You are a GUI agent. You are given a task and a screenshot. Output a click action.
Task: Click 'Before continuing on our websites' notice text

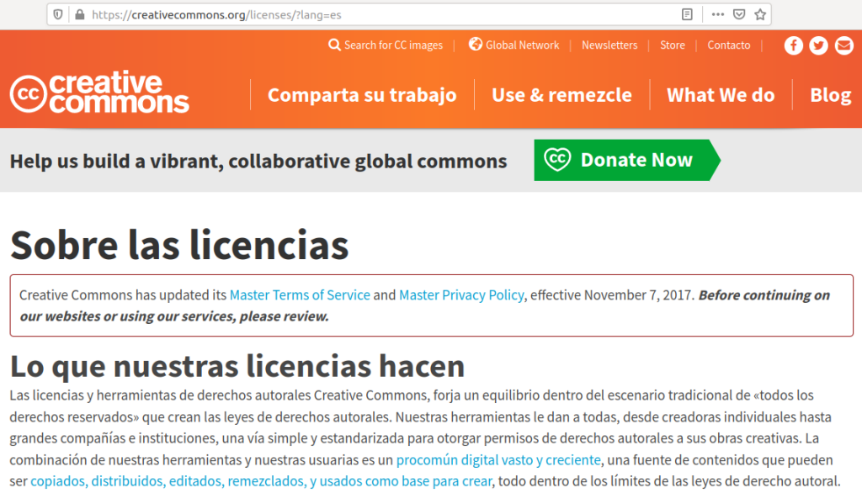[424, 305]
